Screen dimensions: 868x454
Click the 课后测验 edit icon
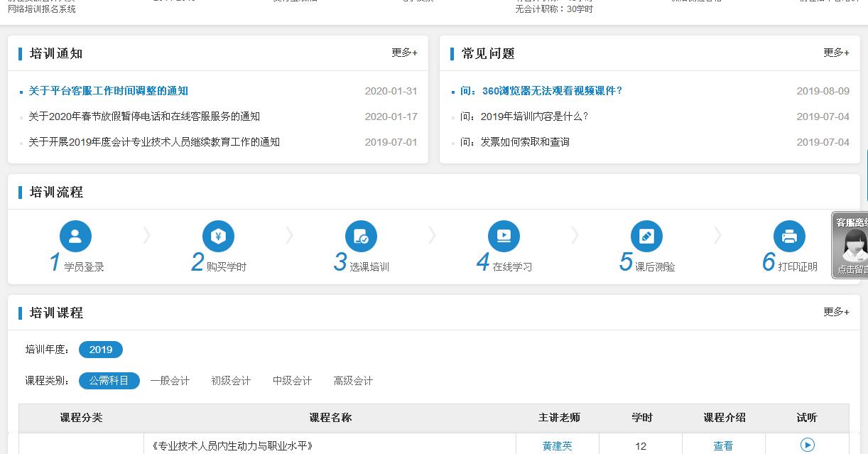point(646,237)
